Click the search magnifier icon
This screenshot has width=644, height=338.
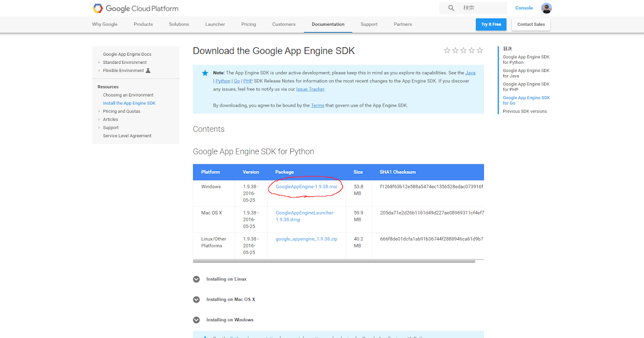(x=451, y=8)
